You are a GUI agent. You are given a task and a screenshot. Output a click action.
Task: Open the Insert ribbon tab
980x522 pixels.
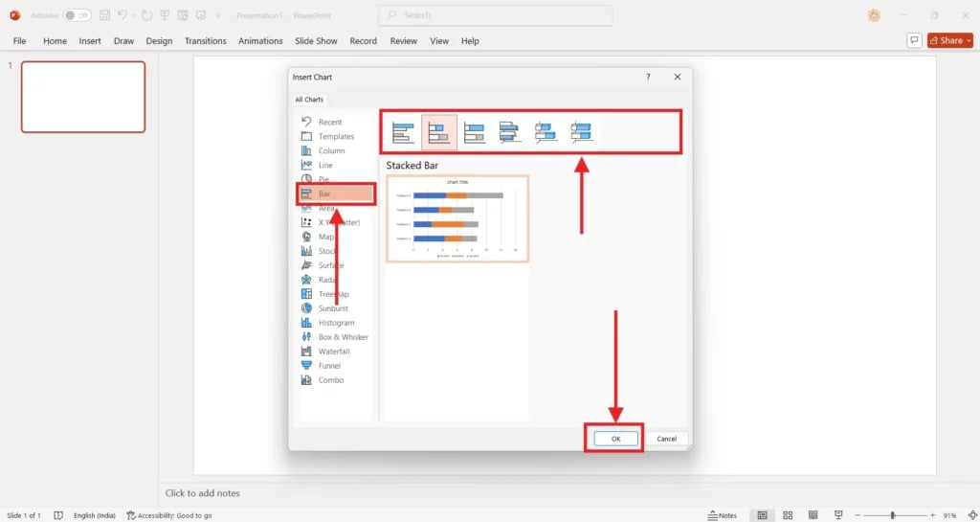click(x=90, y=41)
